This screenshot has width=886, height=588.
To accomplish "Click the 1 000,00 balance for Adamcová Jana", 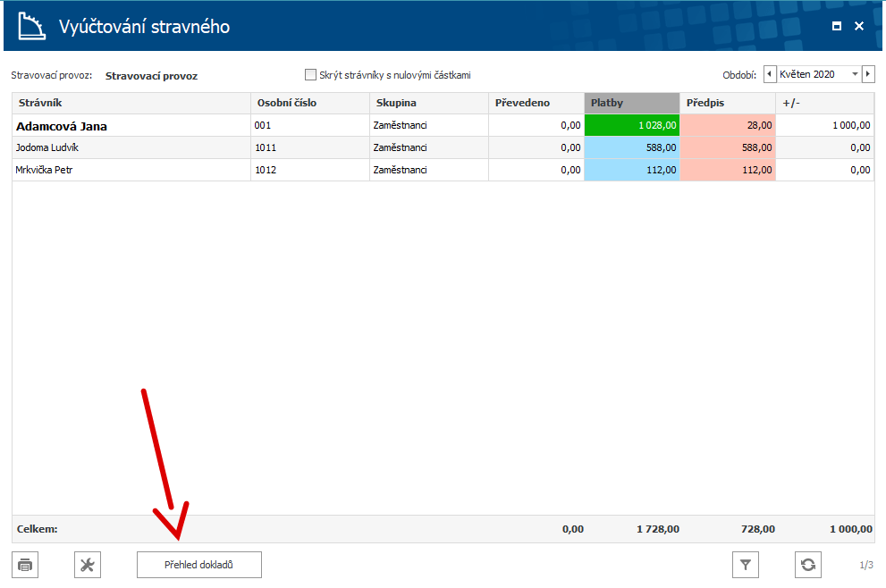I will [825, 125].
